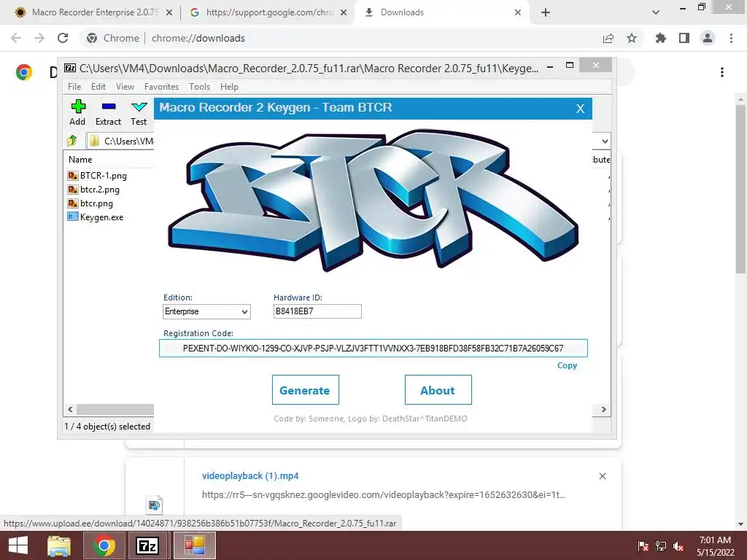Click the Name column header
Image resolution: width=747 pixels, height=560 pixels.
tap(80, 160)
